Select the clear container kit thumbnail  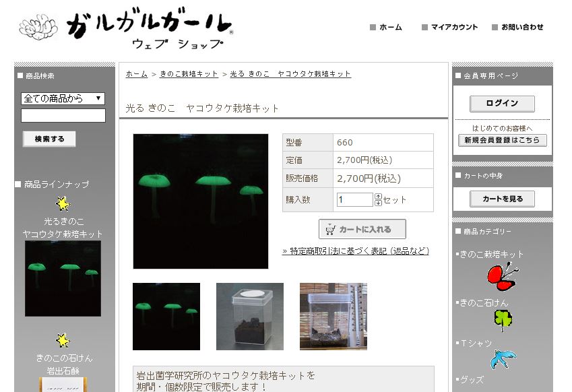250,317
